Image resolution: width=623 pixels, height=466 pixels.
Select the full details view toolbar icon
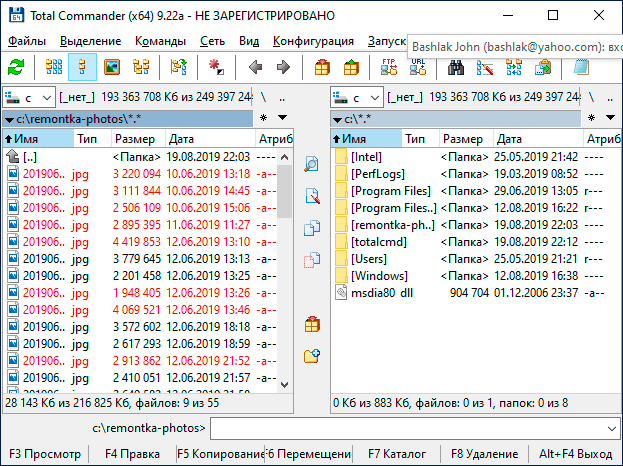(x=83, y=67)
